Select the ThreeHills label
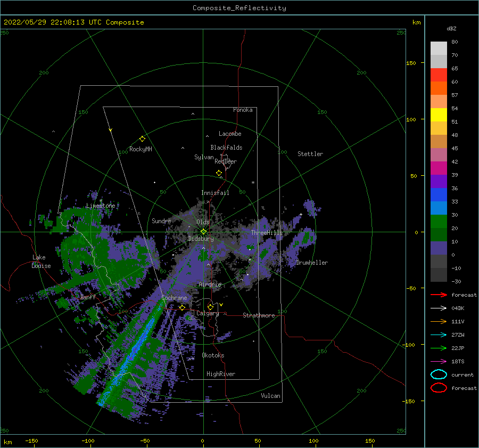The width and height of the screenshot is (479, 448). 267,233
